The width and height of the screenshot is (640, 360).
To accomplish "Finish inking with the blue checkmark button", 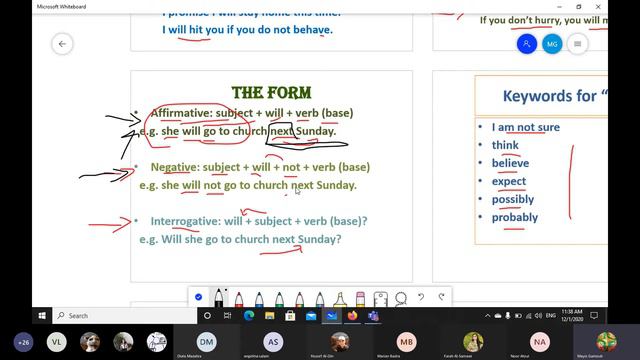I will tap(198, 297).
